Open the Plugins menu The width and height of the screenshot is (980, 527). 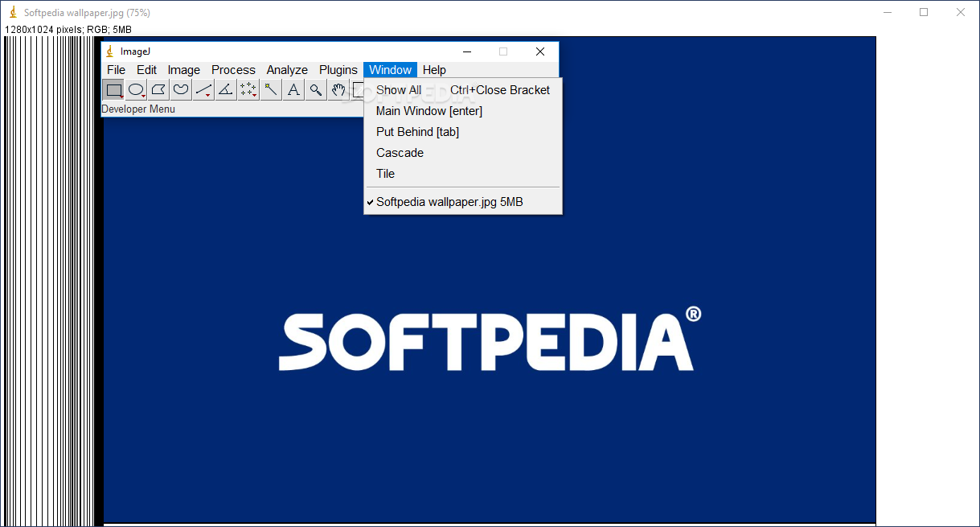pos(338,70)
